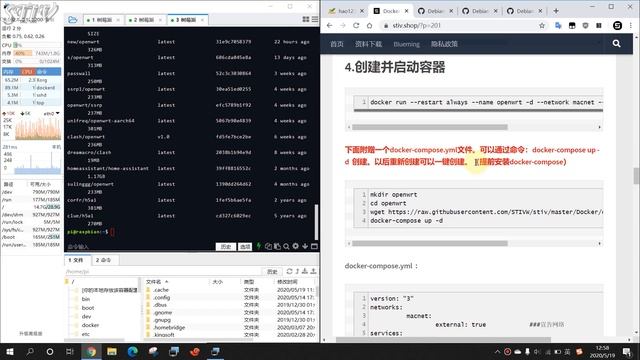Select the dockerd process row
Image resolution: width=640 pixels, height=360 pixels.
[31, 87]
